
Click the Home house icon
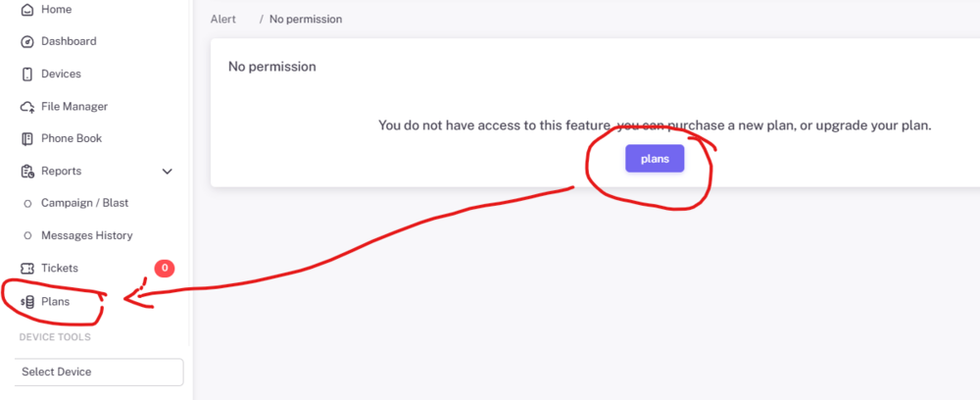tap(27, 10)
